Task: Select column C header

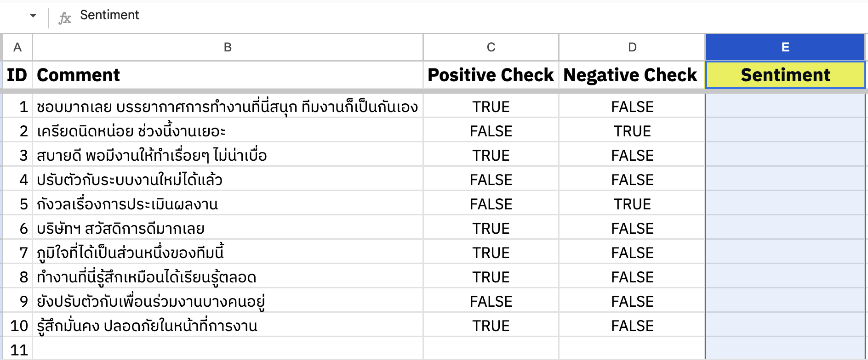Action: point(490,47)
